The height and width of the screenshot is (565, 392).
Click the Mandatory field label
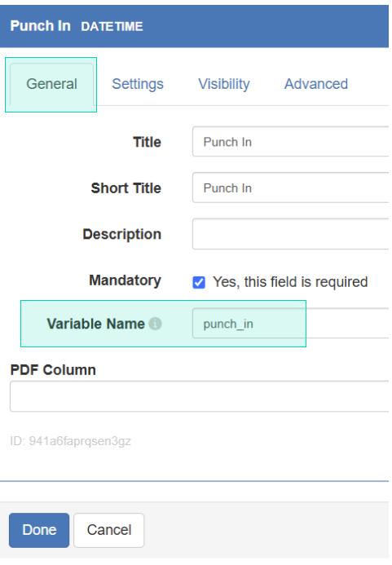tap(125, 280)
